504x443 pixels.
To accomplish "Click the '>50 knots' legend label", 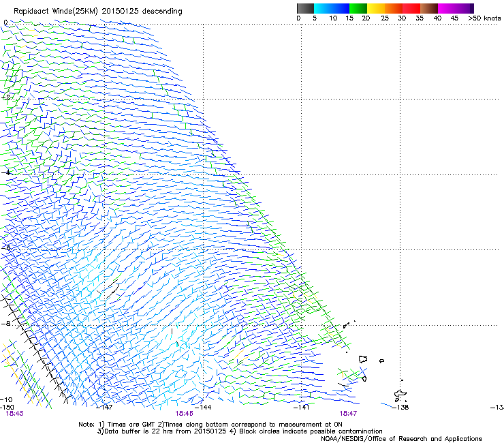I will [x=484, y=18].
